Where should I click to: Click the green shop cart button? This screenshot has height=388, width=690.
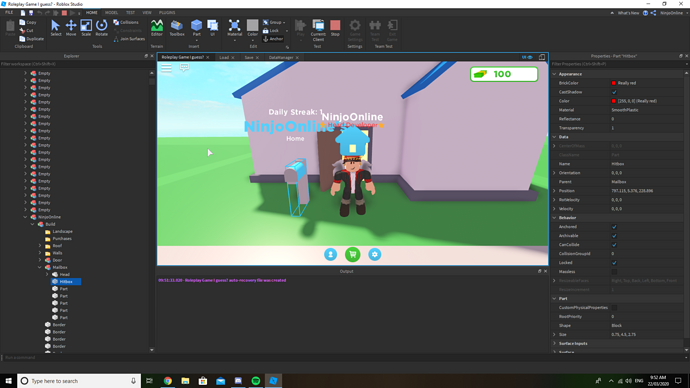click(x=352, y=254)
